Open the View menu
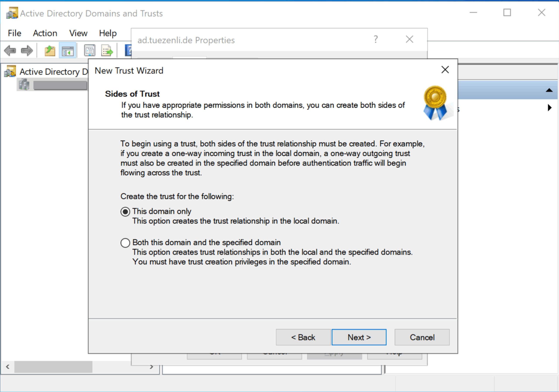This screenshot has width=559, height=392. pos(78,33)
